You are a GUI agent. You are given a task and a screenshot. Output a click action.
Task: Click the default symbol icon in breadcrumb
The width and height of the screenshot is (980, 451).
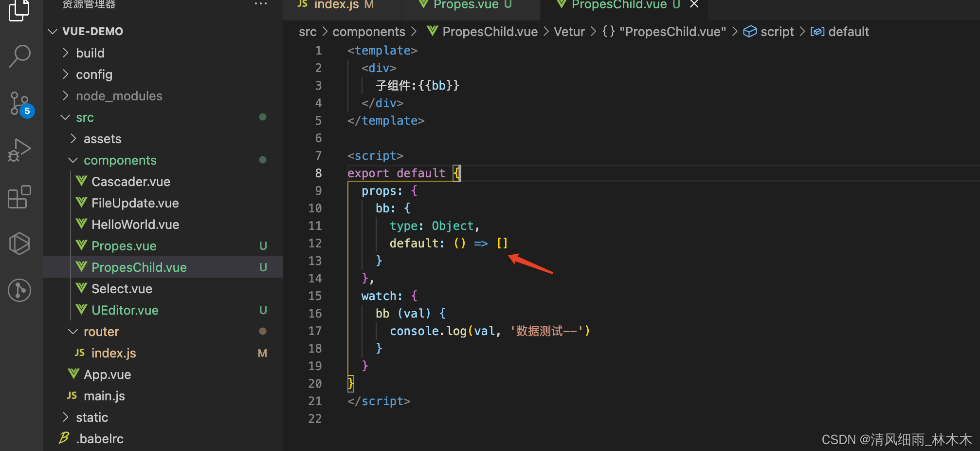click(817, 32)
